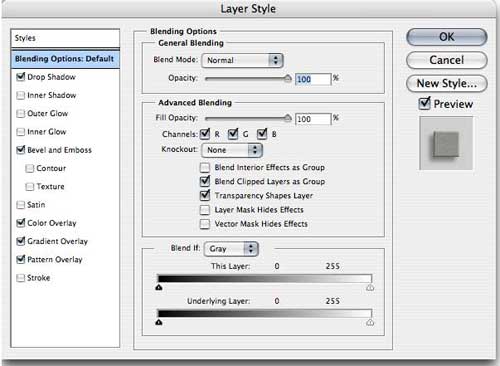The image size is (500, 366).
Task: Click This Layer white point slider triangle
Action: tap(370, 288)
